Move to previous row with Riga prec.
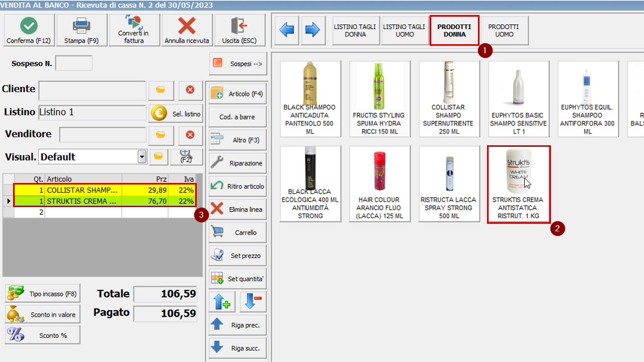644x362 pixels. tap(237, 325)
